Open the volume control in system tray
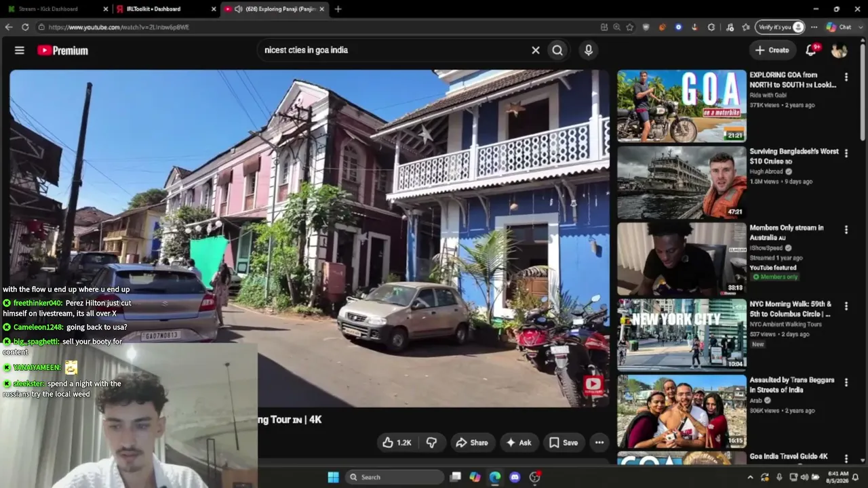 (804, 477)
